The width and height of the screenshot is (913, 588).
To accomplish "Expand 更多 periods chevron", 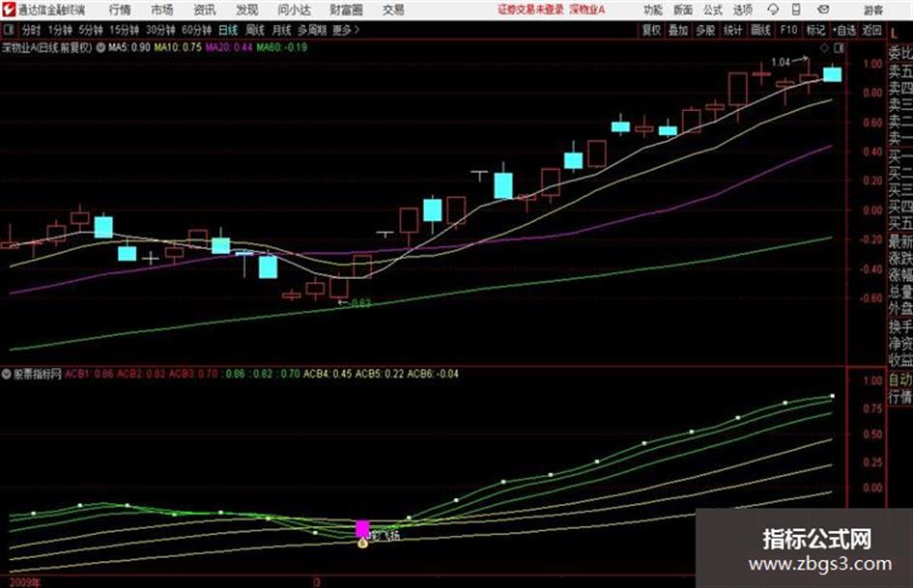I will tap(346, 30).
